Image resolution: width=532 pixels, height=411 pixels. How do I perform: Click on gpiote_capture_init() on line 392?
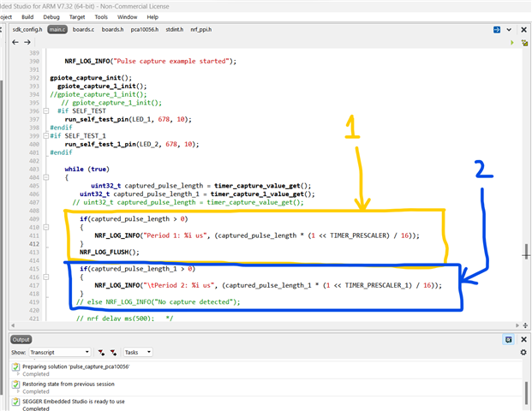91,78
